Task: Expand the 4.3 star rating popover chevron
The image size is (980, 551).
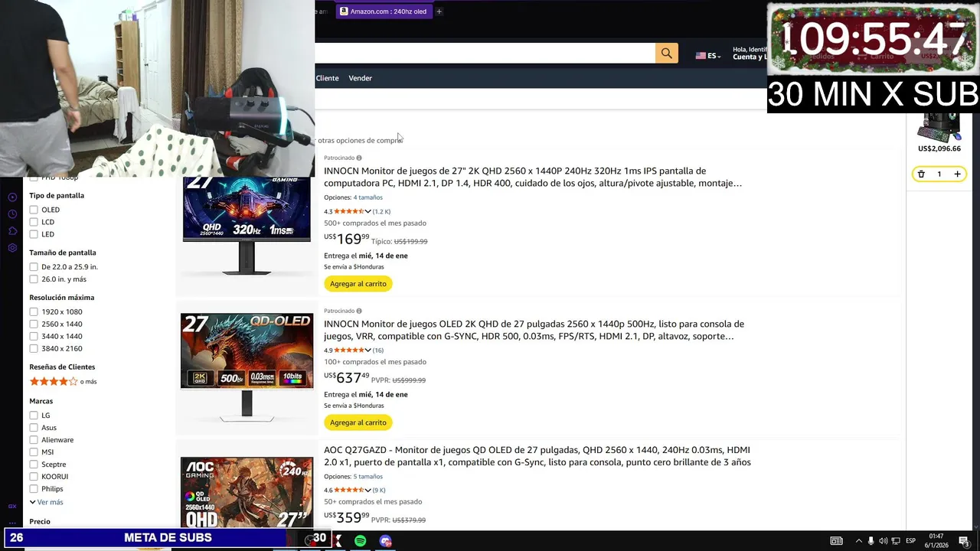Action: coord(367,211)
